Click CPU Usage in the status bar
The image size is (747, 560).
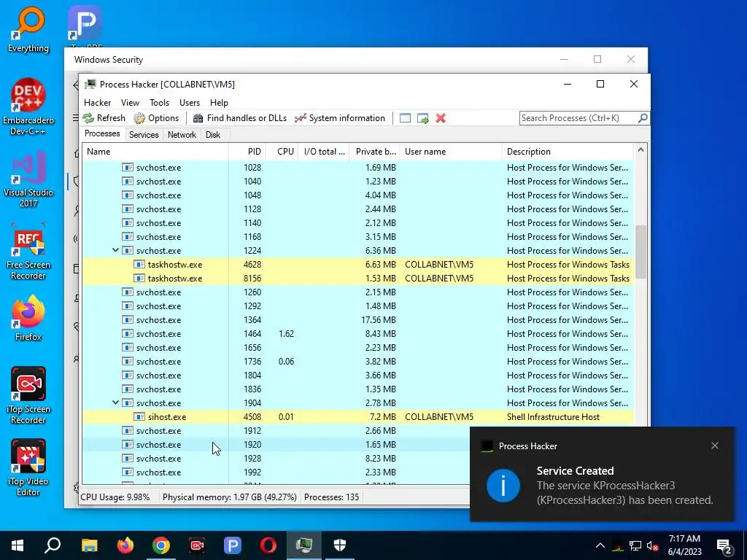click(x=115, y=497)
